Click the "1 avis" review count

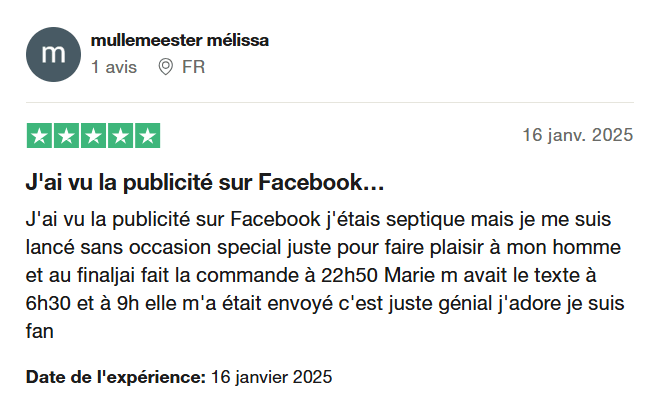pos(113,68)
